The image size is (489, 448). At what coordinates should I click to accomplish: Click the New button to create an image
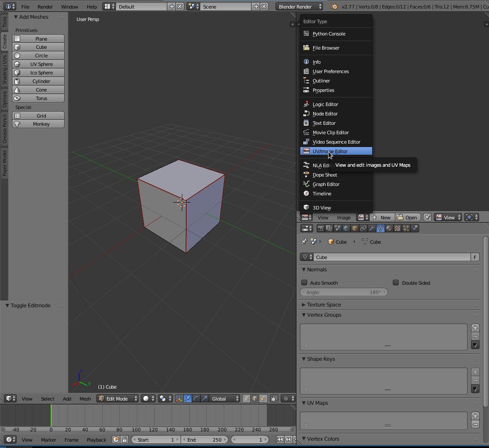[382, 217]
